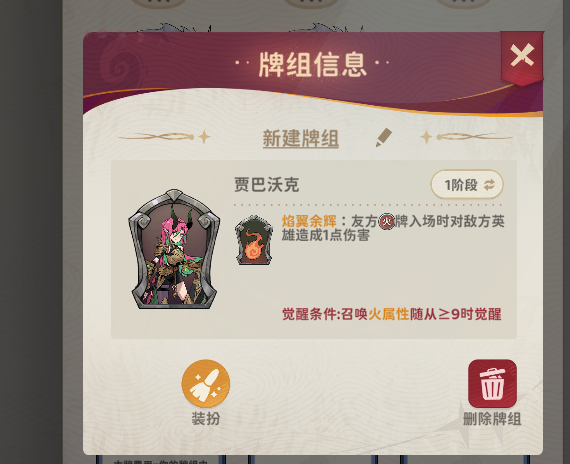Click the 觉醒条件 awakening requirement line

pos(392,314)
